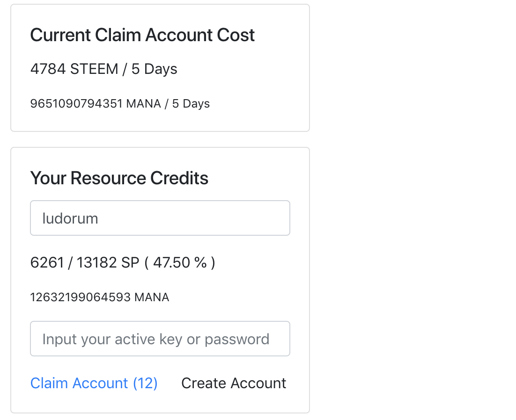Screen dimensions: 516x420
Task: Click the "Current Claim Account Cost" heading
Action: (142, 35)
